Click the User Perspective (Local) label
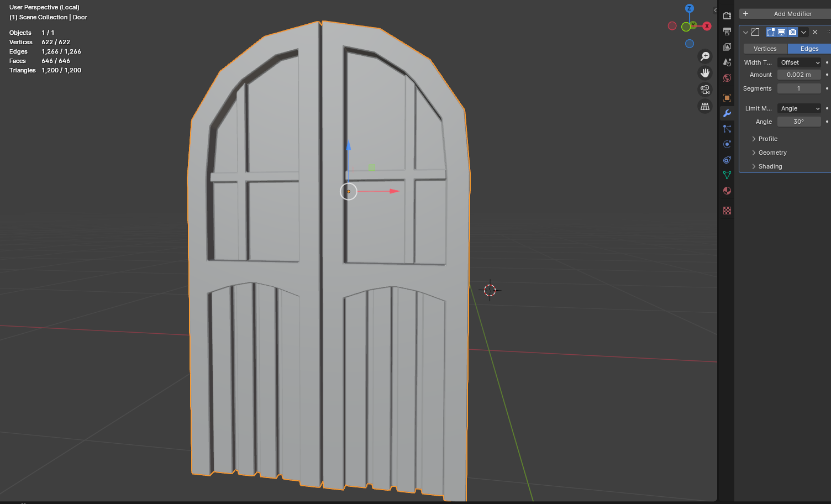The height and width of the screenshot is (504, 831). point(44,7)
